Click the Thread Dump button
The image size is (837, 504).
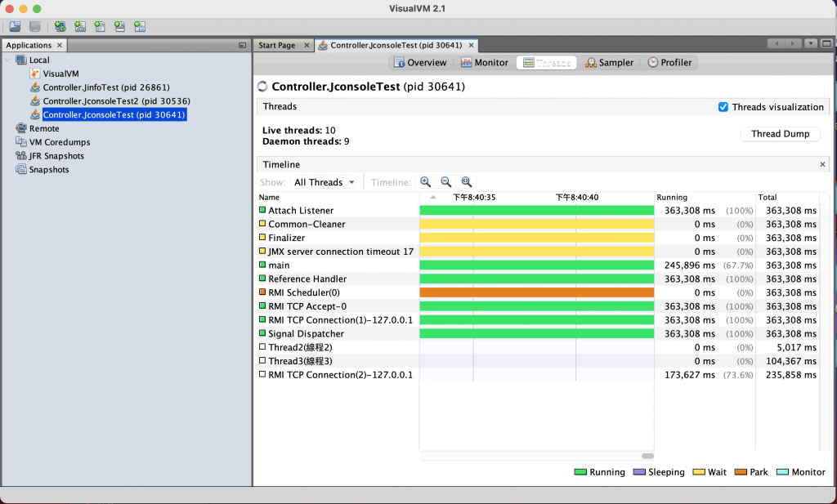point(781,134)
